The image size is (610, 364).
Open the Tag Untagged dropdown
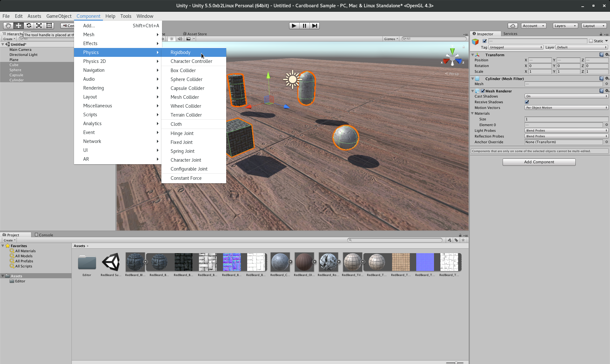[x=516, y=47]
